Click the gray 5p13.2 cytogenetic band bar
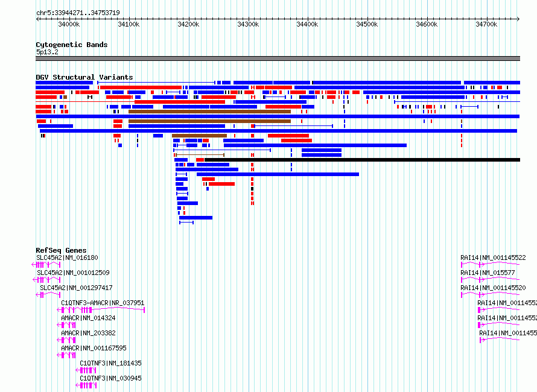Image resolution: width=537 pixels, height=392 pixels. (x=278, y=58)
